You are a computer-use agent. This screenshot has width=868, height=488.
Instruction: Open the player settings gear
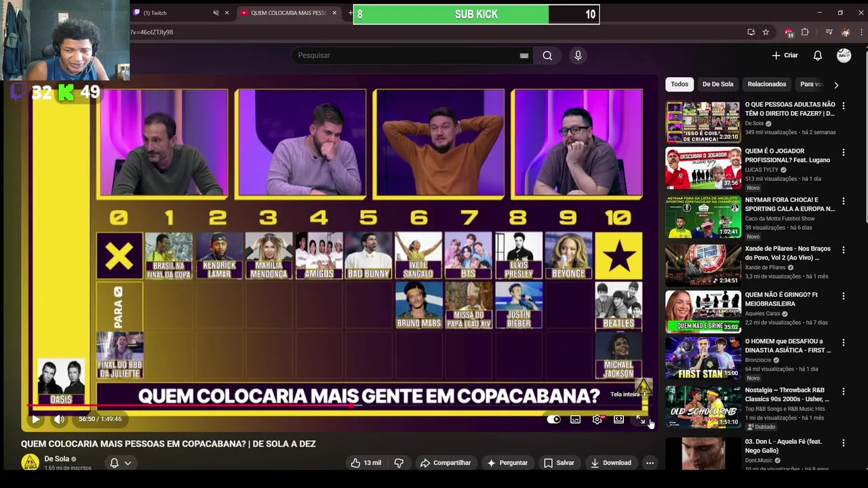point(597,420)
